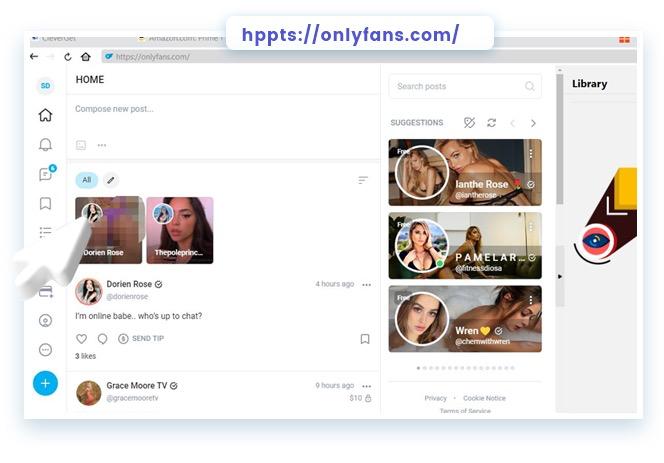The width and height of the screenshot is (664, 463).
Task: Open the Dorien Rose story thumbnail
Action: tap(109, 230)
